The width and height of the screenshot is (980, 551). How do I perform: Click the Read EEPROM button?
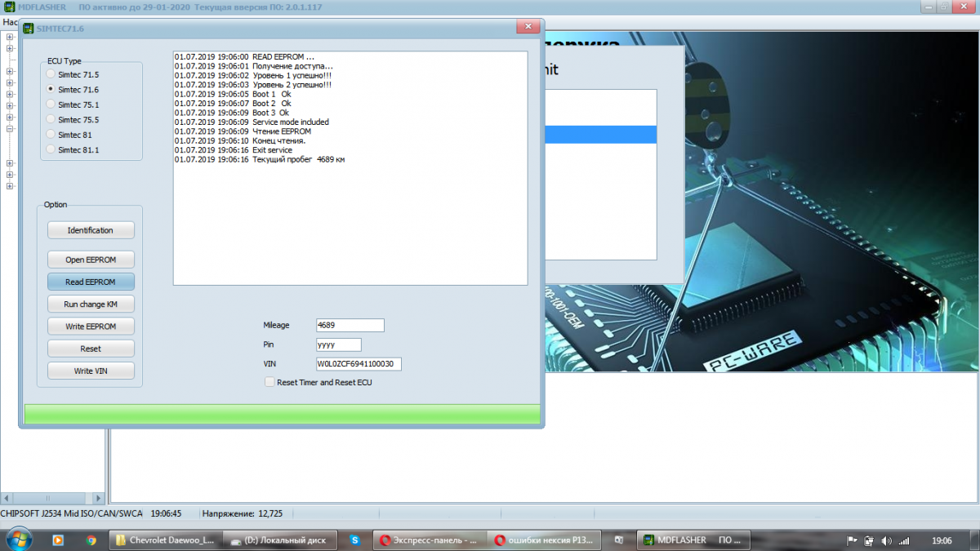(91, 282)
